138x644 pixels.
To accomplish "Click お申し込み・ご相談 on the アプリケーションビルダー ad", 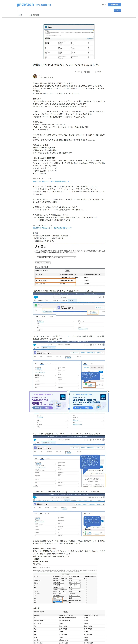I will tap(83, 408).
